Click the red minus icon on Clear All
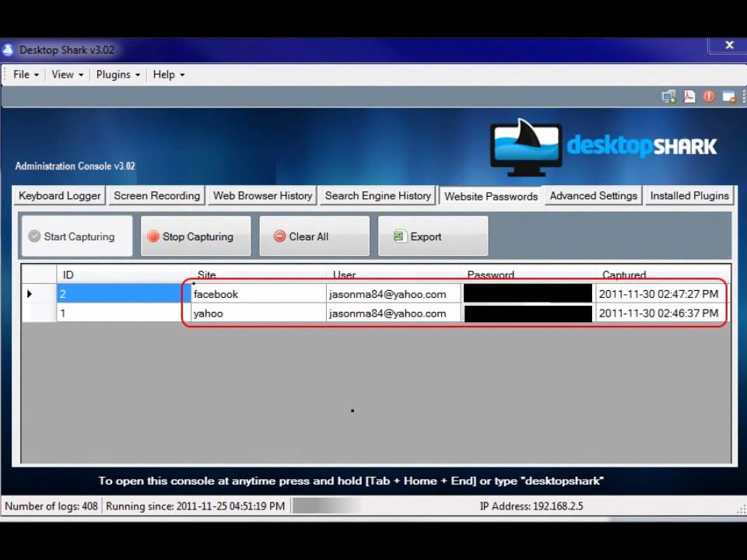The image size is (747, 560). [x=279, y=236]
